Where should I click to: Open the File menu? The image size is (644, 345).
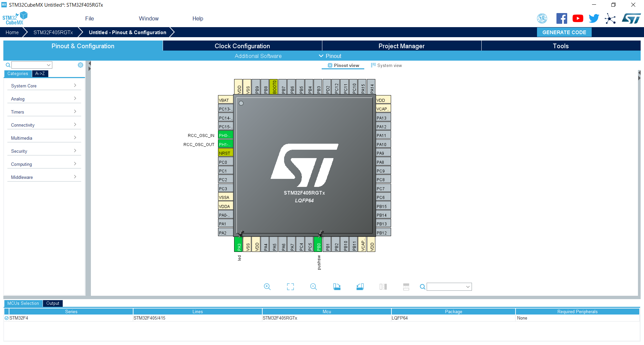pos(90,18)
